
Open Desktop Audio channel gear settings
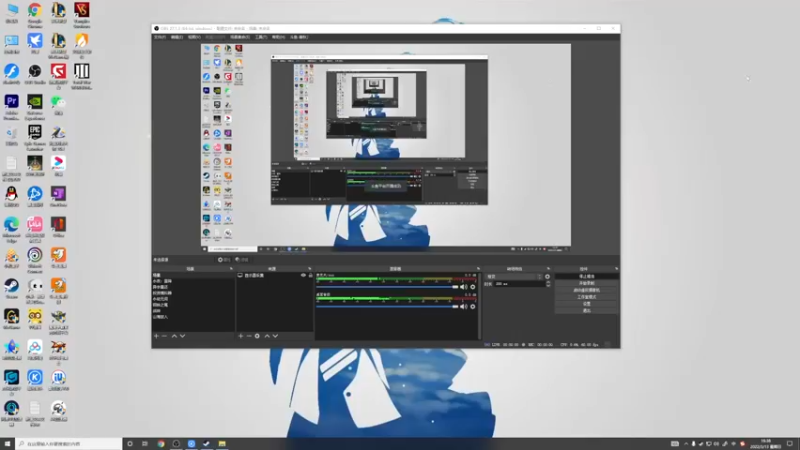[473, 307]
